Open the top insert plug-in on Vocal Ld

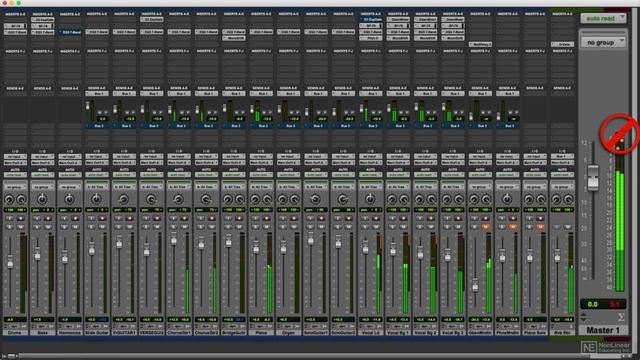371,19
